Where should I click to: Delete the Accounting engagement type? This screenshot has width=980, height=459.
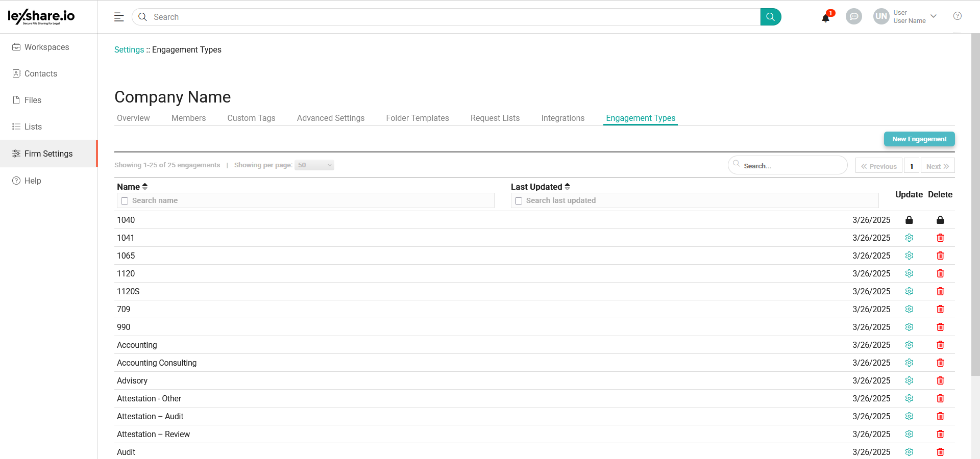tap(940, 345)
